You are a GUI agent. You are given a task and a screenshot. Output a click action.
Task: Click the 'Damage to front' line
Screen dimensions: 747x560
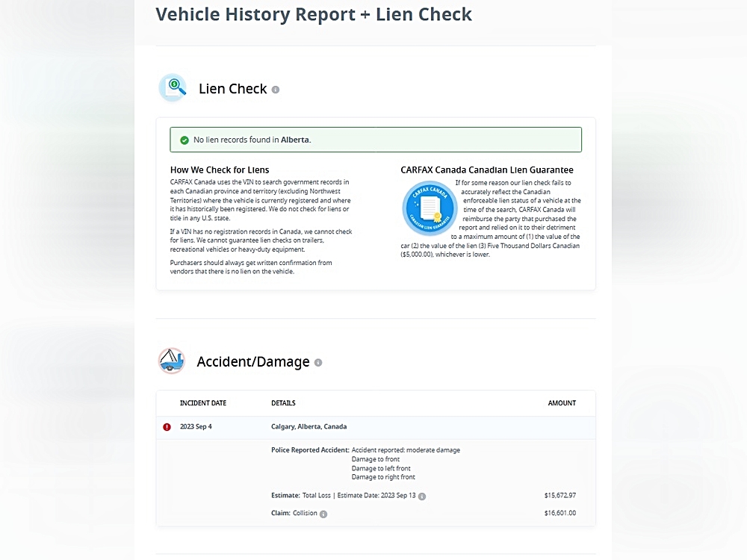[x=376, y=459]
